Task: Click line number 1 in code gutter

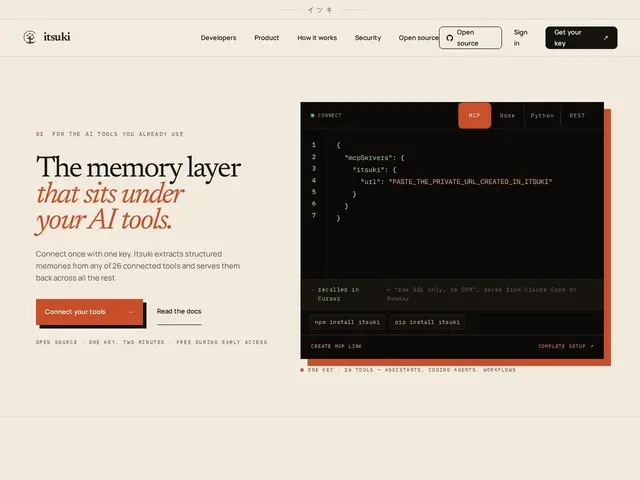Action: tap(313, 145)
